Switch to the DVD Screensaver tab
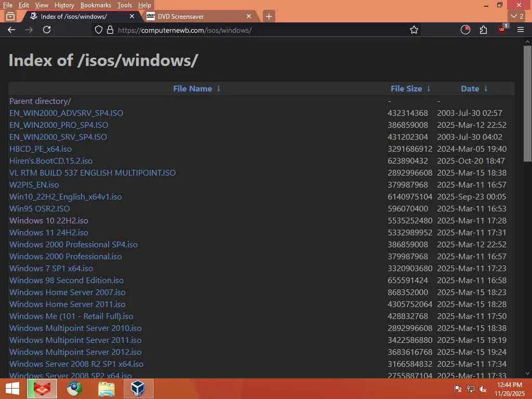The height and width of the screenshot is (399, 532). point(199,16)
